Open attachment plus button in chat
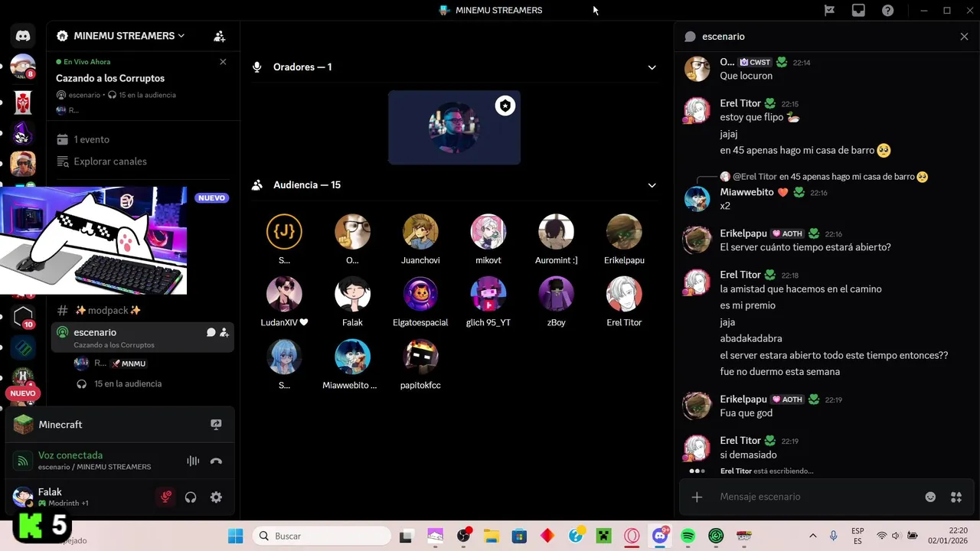Viewport: 980px width, 551px height. point(697,497)
